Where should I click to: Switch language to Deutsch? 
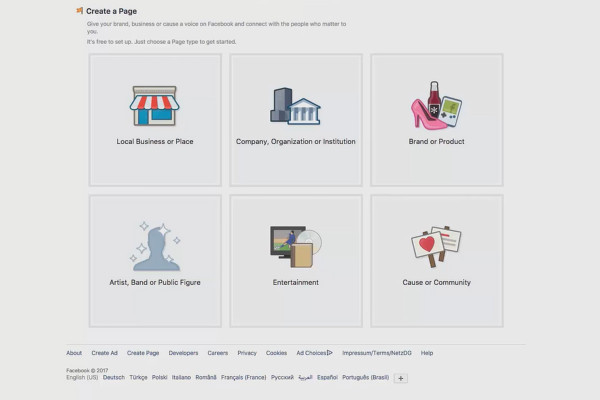click(114, 377)
